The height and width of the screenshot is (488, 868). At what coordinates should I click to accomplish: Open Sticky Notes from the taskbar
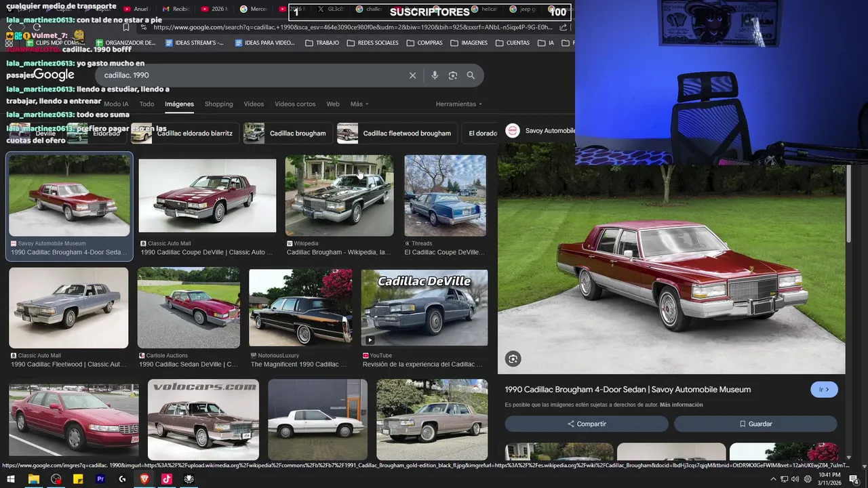(78, 479)
